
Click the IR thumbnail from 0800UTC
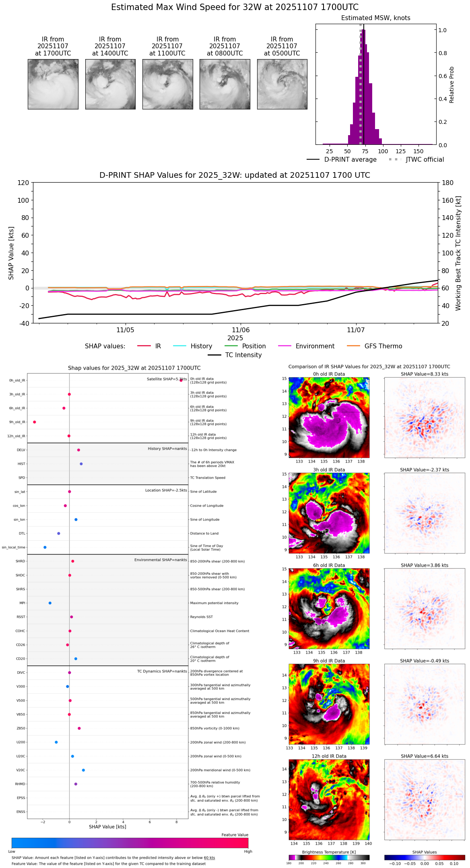coord(225,84)
